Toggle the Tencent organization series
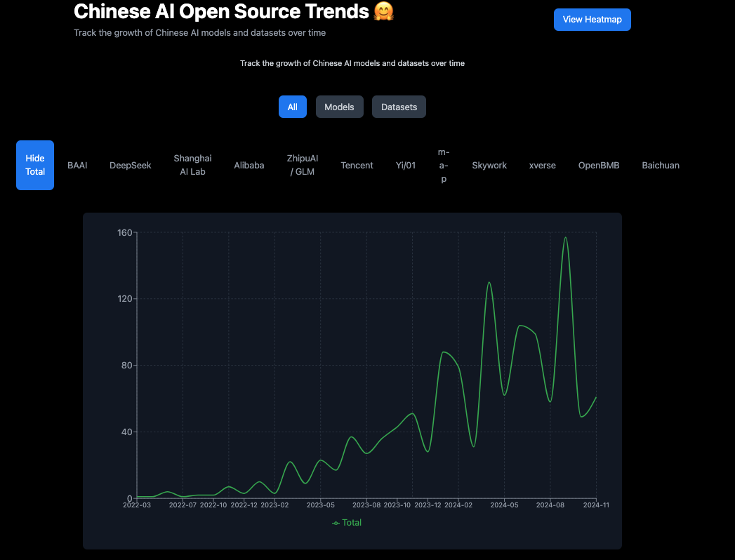The height and width of the screenshot is (560, 735). 357,166
